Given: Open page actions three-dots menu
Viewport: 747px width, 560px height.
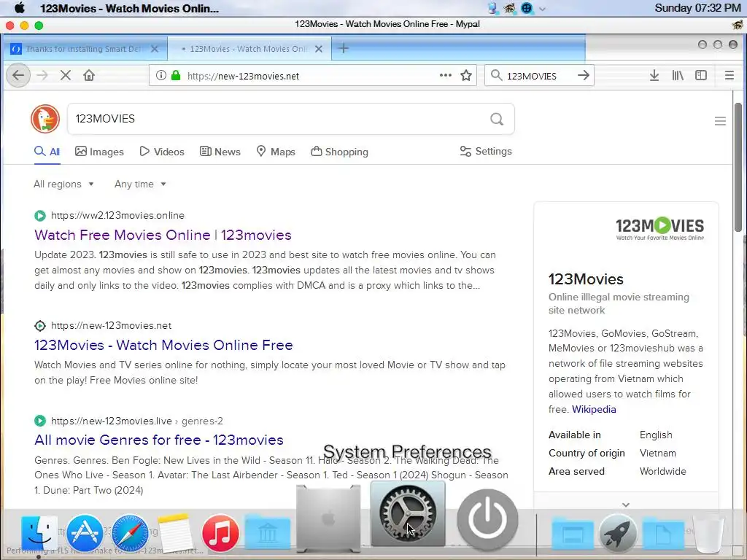Looking at the screenshot, I should click(446, 75).
